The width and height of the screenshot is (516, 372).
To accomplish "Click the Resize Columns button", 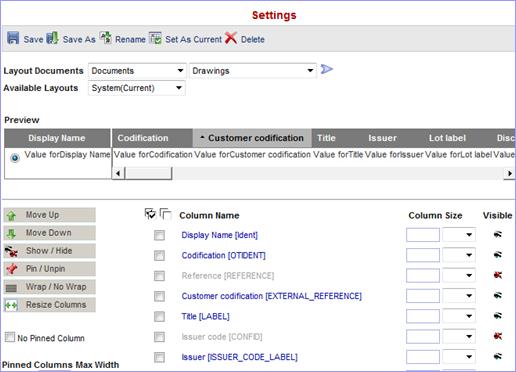I will click(x=50, y=305).
